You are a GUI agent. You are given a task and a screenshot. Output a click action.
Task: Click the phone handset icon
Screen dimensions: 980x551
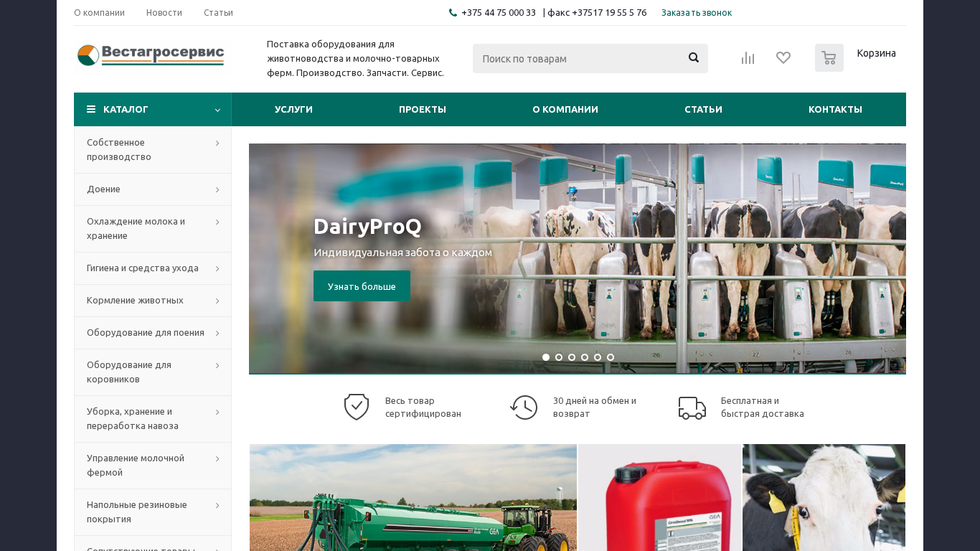click(453, 13)
